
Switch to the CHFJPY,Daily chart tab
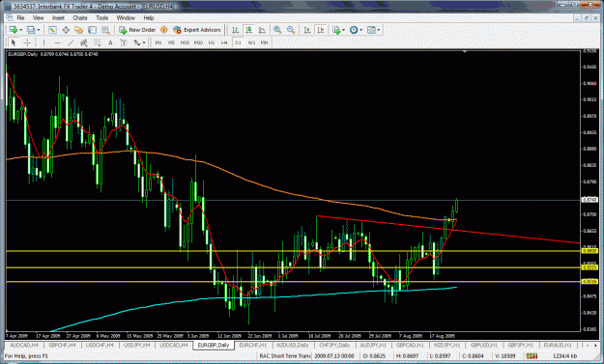click(334, 345)
